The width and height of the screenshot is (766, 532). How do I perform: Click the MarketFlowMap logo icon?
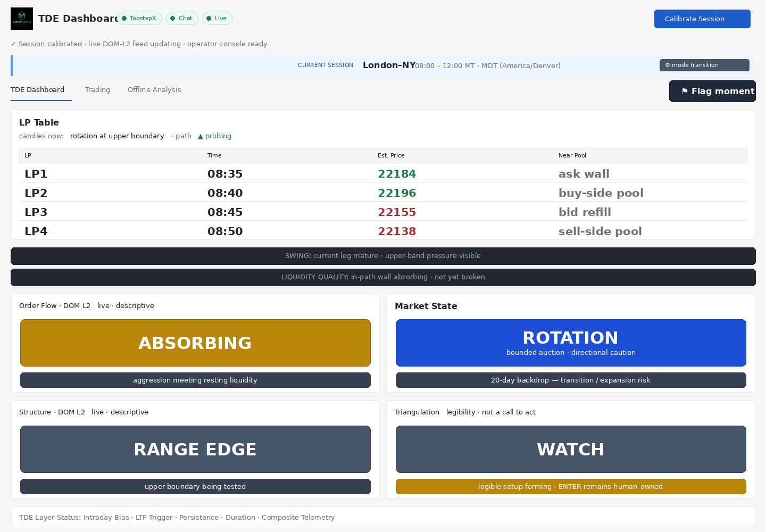(x=22, y=19)
